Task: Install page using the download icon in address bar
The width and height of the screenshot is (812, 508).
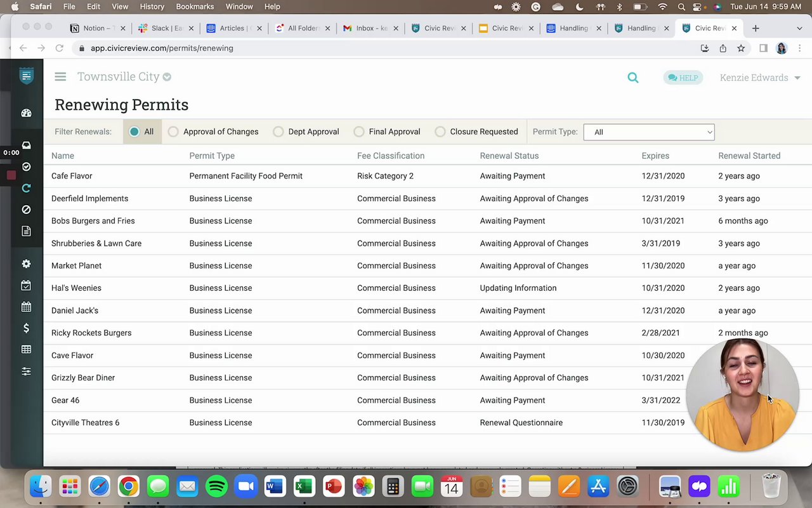Action: point(705,48)
